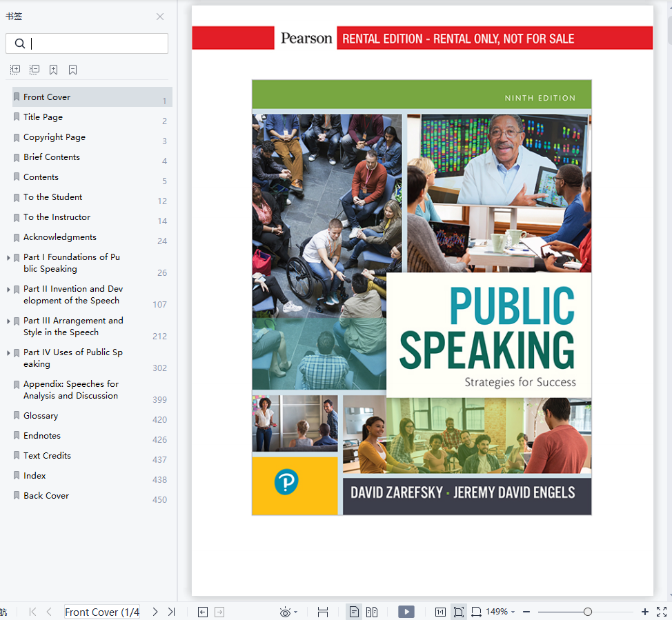This screenshot has width=672, height=620.
Task: Select single page view
Action: point(354,612)
